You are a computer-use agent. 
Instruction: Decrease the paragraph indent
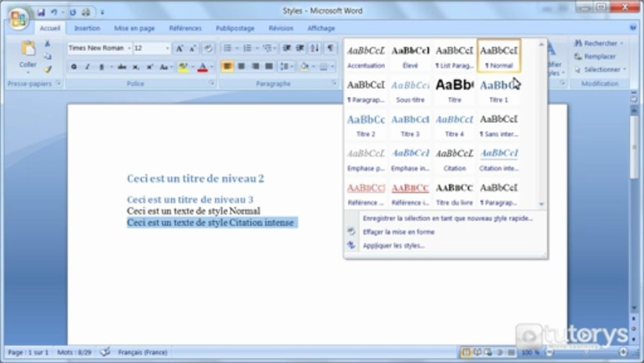tap(287, 48)
